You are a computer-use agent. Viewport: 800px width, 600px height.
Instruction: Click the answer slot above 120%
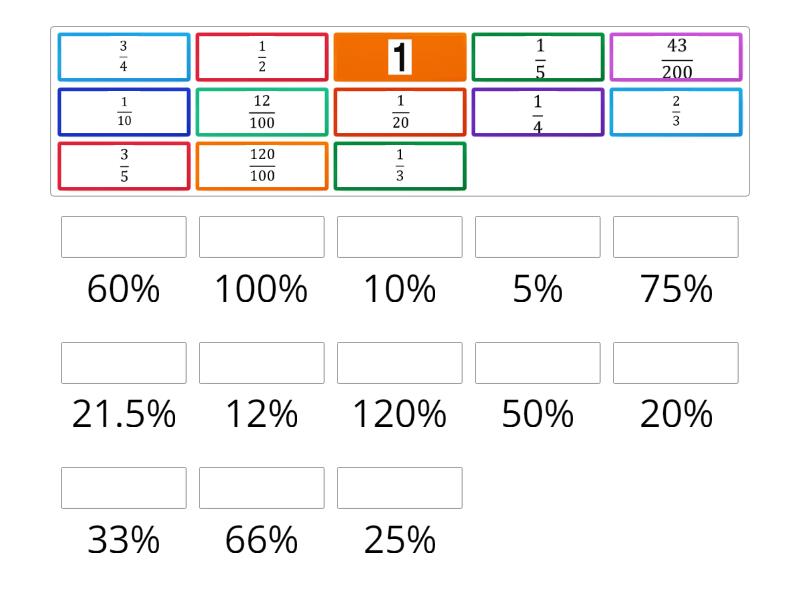click(400, 363)
